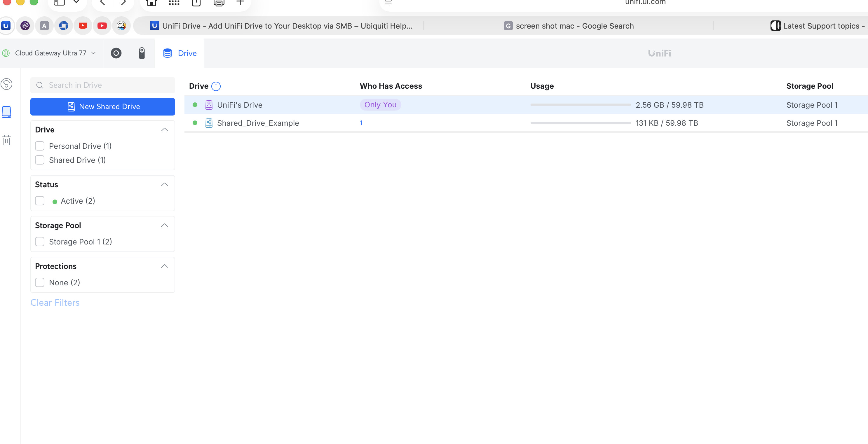Collapse the Status filter section
The image size is (868, 444).
(x=164, y=185)
